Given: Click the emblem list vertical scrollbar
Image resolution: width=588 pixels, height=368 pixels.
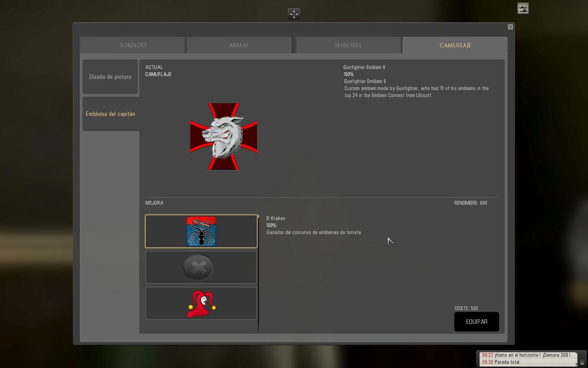Looking at the screenshot, I should [x=258, y=273].
